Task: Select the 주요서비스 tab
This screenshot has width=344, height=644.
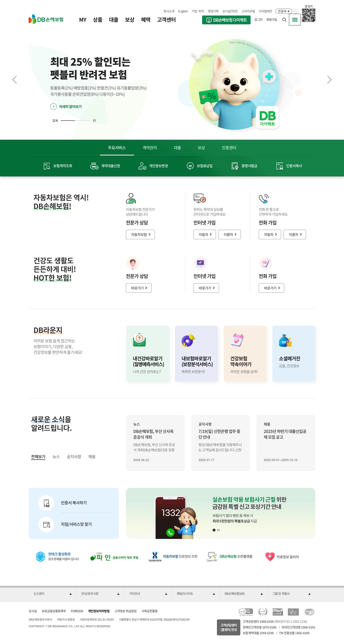Action: pyautogui.click(x=117, y=148)
